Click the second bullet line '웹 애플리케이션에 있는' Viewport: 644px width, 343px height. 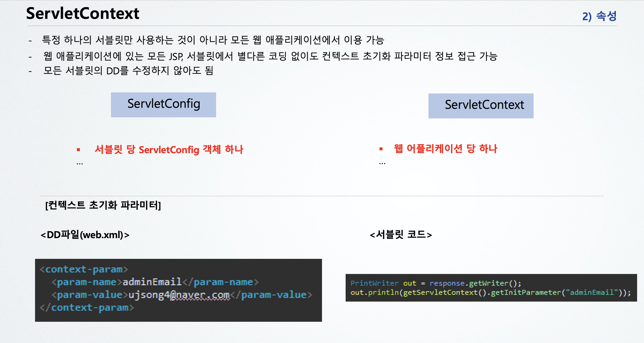pyautogui.click(x=270, y=56)
